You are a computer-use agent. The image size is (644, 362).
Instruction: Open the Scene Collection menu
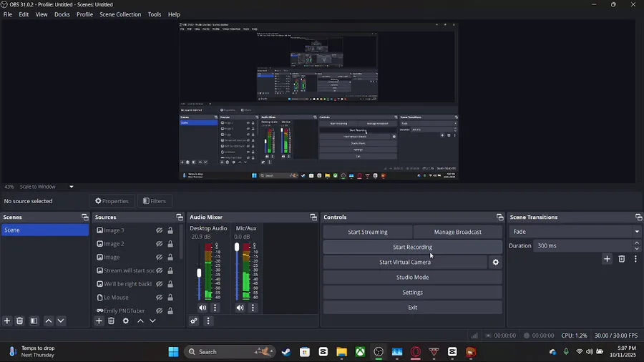point(120,14)
